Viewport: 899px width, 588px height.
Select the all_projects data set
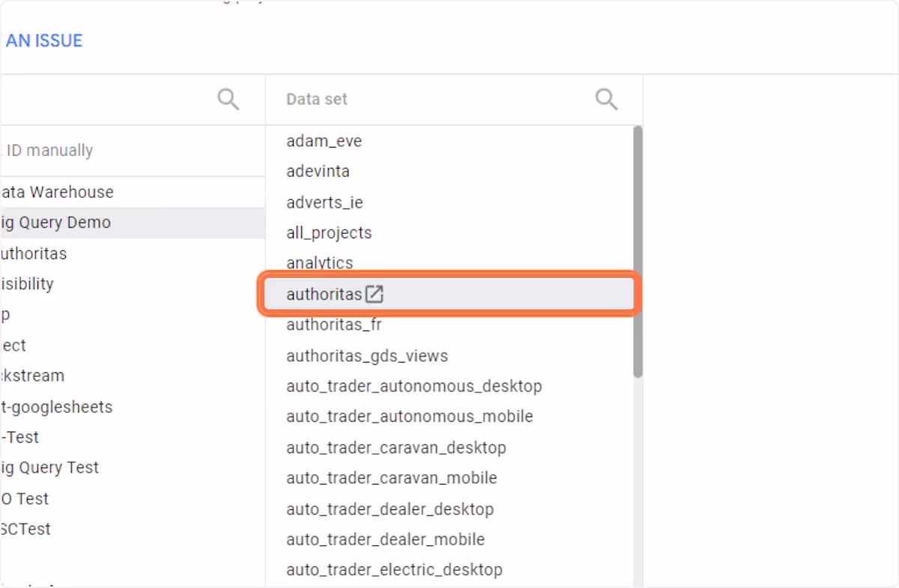pyautogui.click(x=329, y=233)
